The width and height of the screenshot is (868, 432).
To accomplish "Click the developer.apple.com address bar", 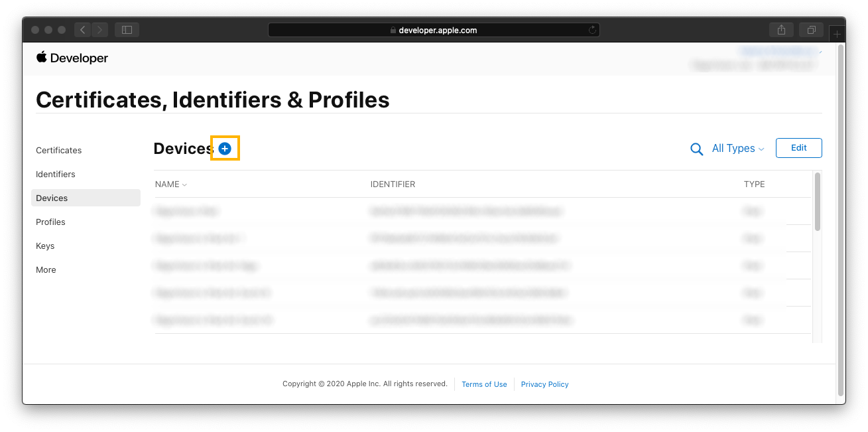I will [x=434, y=30].
